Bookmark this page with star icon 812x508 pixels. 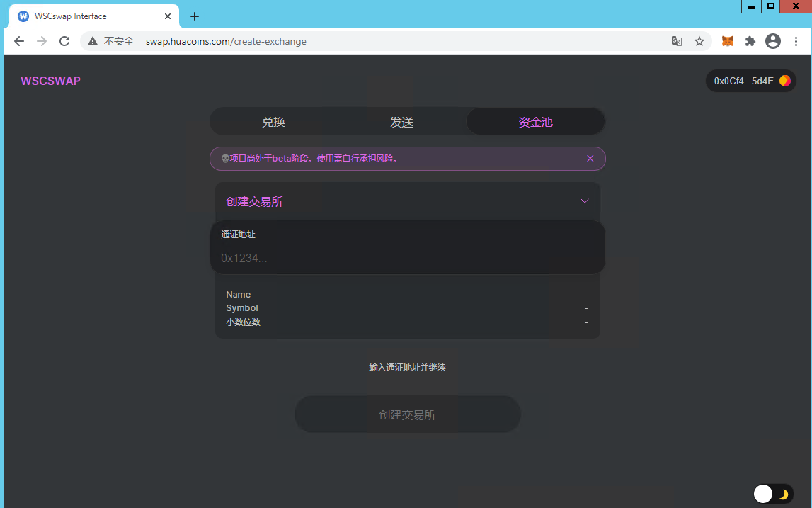pos(699,42)
